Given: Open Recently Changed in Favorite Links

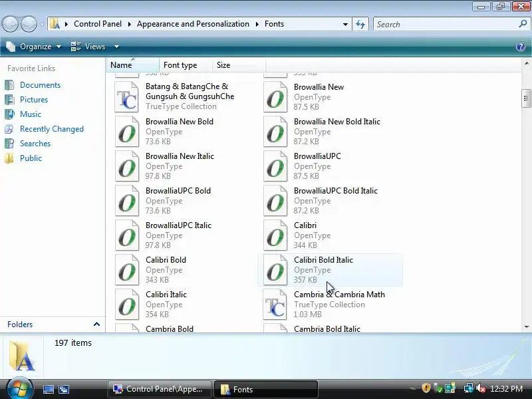Looking at the screenshot, I should pyautogui.click(x=52, y=129).
